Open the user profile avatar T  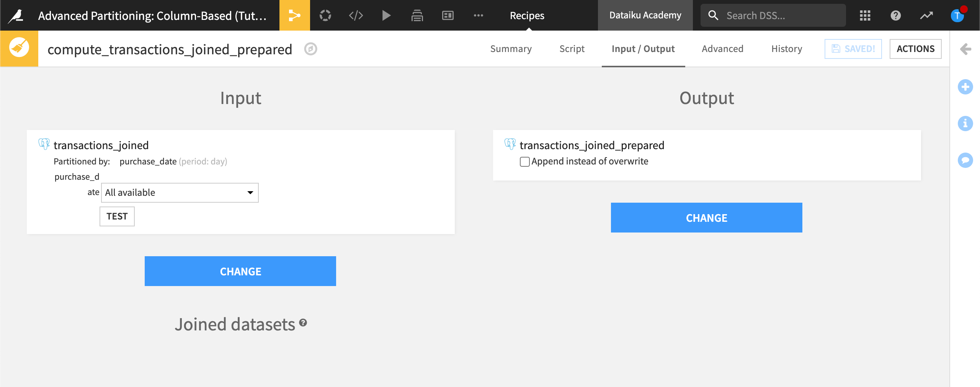(x=957, y=15)
